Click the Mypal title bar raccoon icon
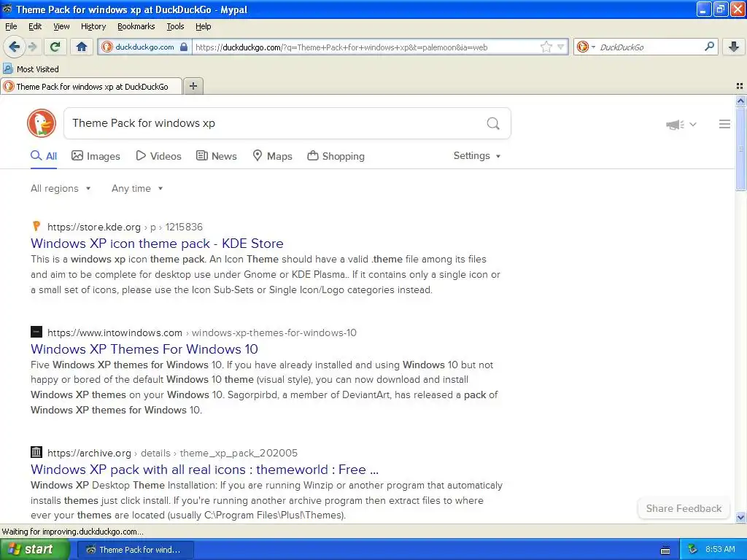This screenshot has width=747, height=560. [7, 9]
